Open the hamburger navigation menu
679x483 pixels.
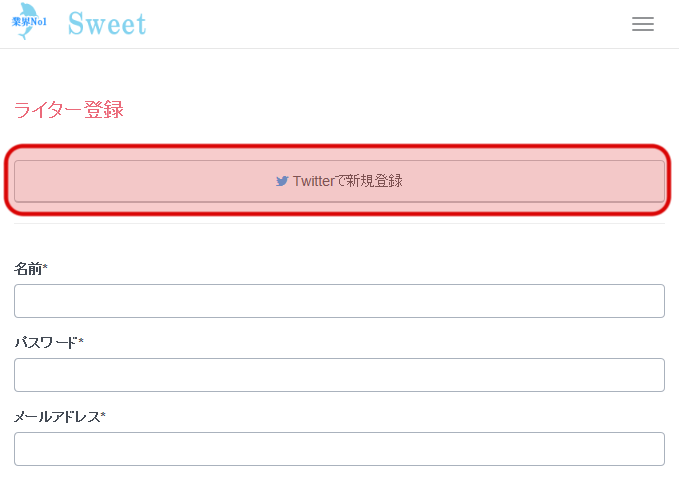pos(643,25)
